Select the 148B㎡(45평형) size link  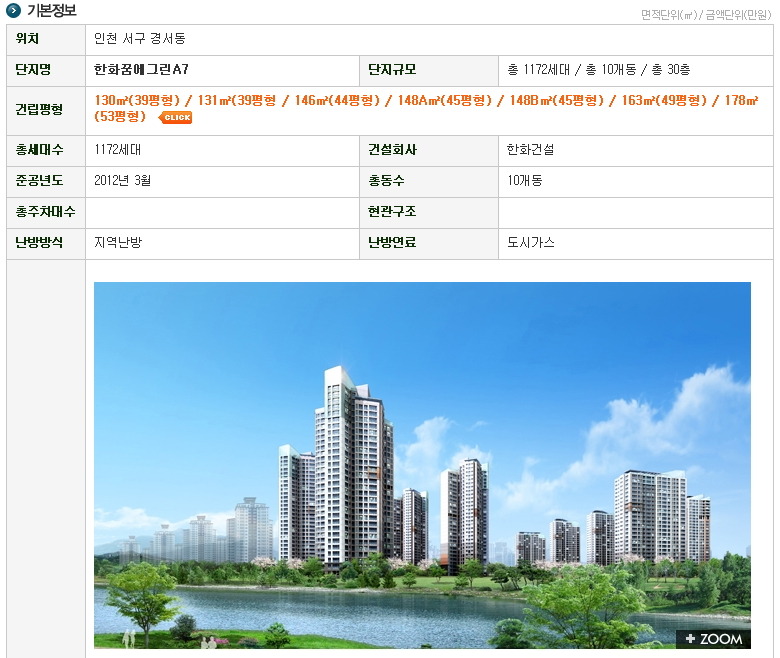pyautogui.click(x=556, y=100)
